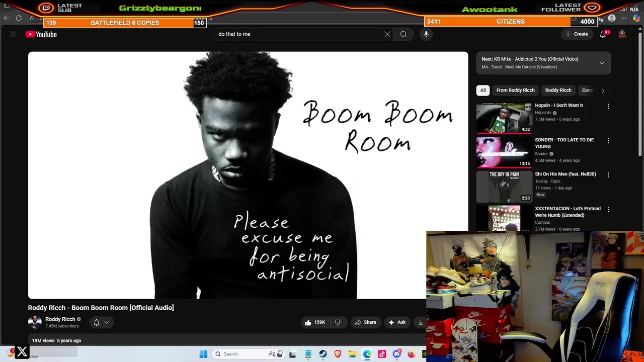The height and width of the screenshot is (362, 644).
Task: Open Hopsin I Don't Want It thumbnail
Action: pos(504,118)
